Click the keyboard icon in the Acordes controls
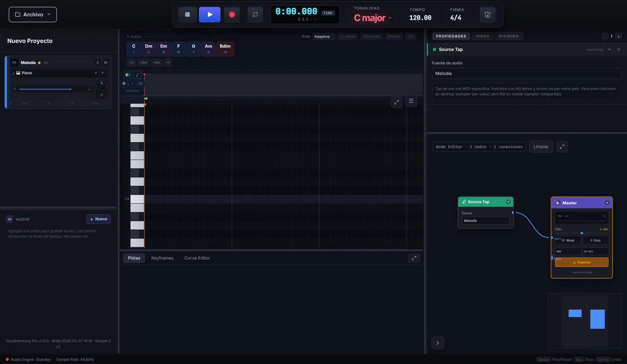This screenshot has height=364, width=627. click(x=141, y=83)
